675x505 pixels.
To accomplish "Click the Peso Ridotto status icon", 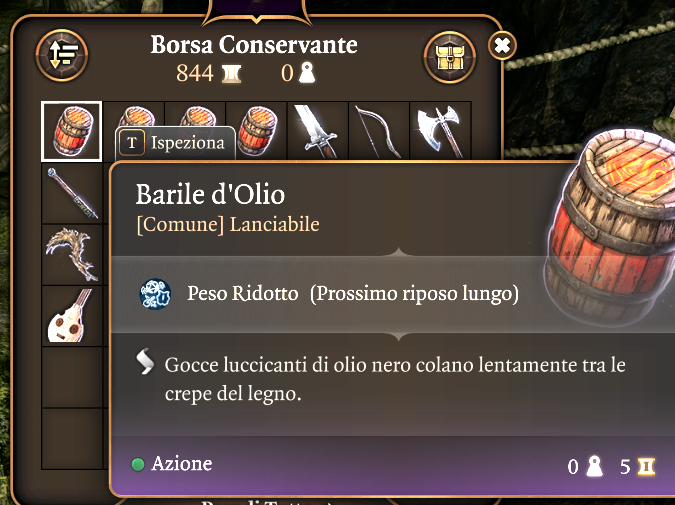I will tap(155, 295).
